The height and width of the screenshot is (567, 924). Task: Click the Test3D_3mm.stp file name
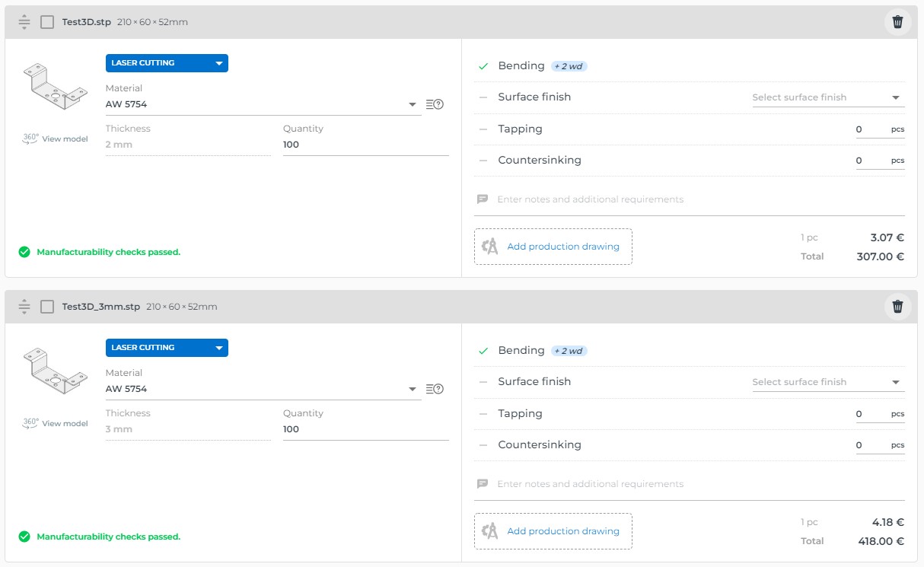coord(101,307)
